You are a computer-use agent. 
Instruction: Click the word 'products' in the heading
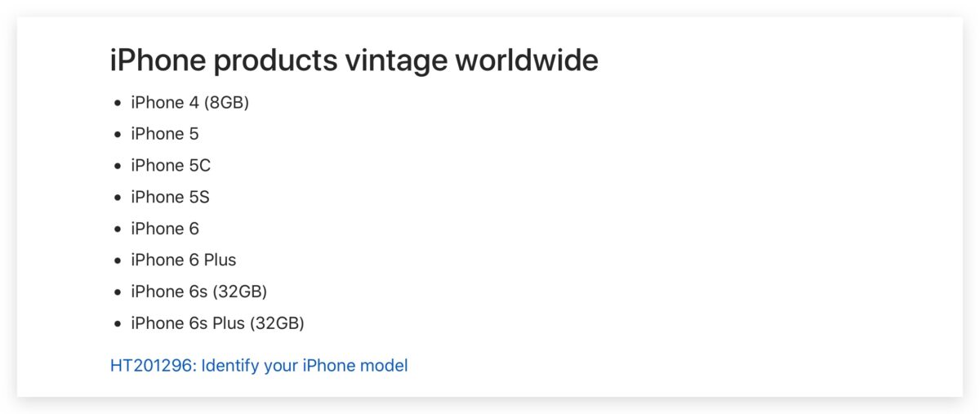pos(276,60)
